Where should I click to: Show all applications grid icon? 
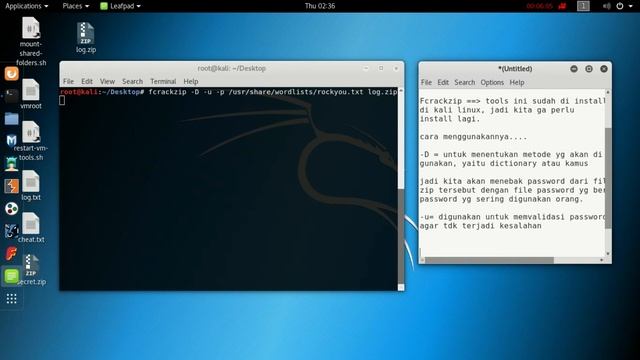[x=11, y=299]
